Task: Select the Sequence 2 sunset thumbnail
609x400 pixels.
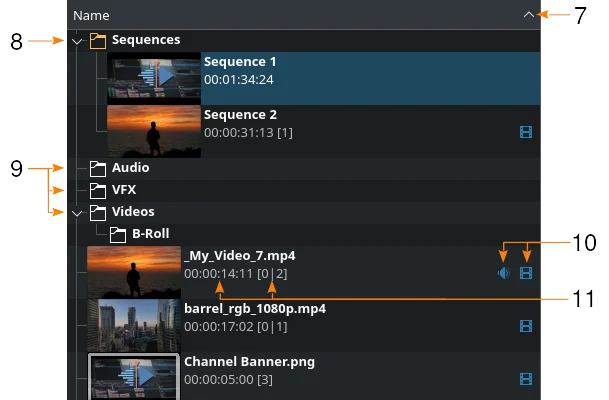Action: coord(154,131)
